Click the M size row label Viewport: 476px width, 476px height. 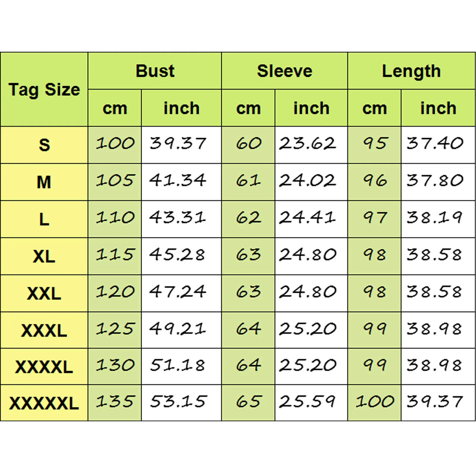point(44,182)
